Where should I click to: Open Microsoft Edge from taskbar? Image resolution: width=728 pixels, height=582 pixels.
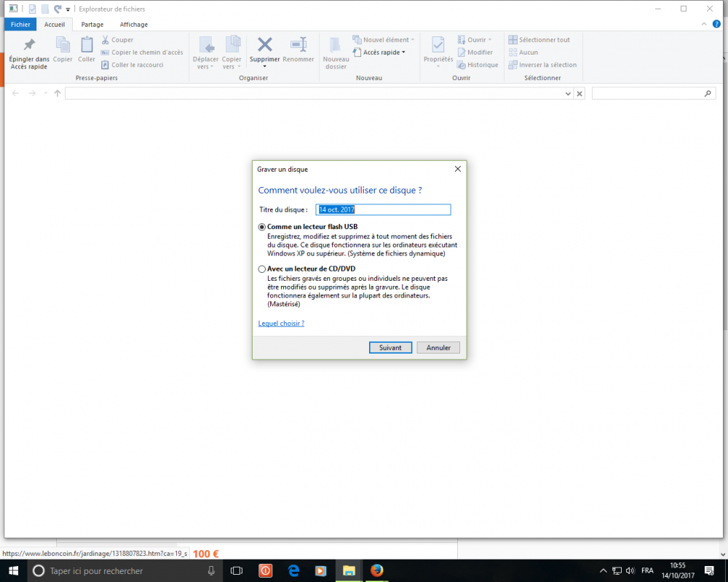click(x=293, y=571)
